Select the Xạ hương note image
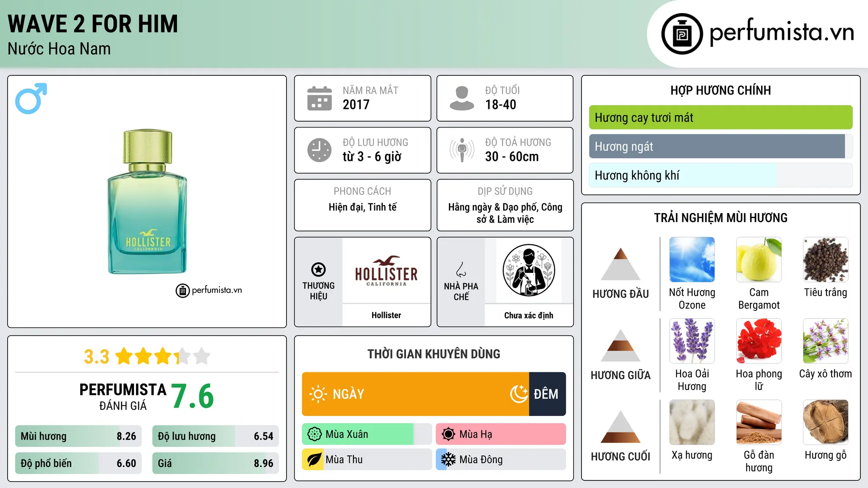The image size is (868, 488). (692, 422)
